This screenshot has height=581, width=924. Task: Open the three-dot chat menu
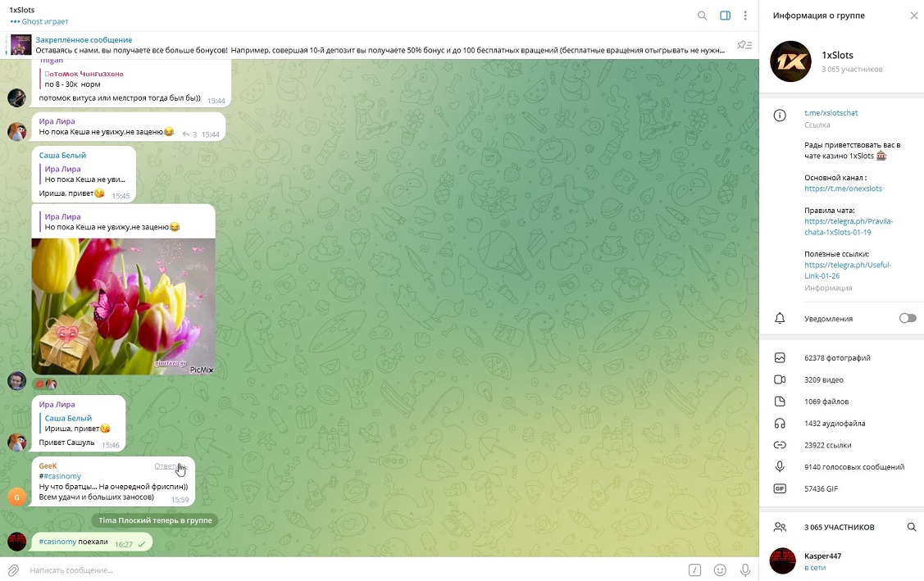(745, 16)
